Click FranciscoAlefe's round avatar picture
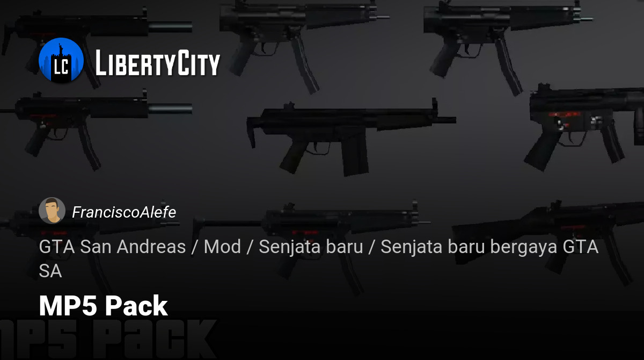The width and height of the screenshot is (644, 360). click(52, 211)
